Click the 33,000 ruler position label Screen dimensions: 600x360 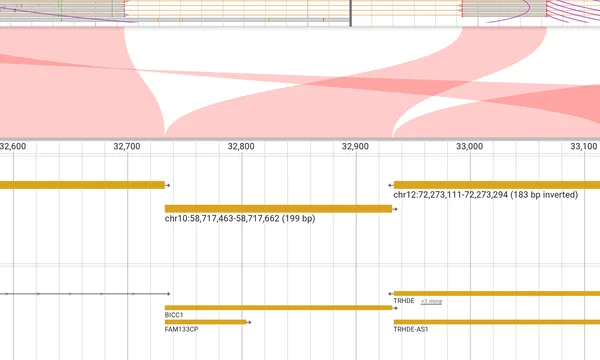[470, 147]
